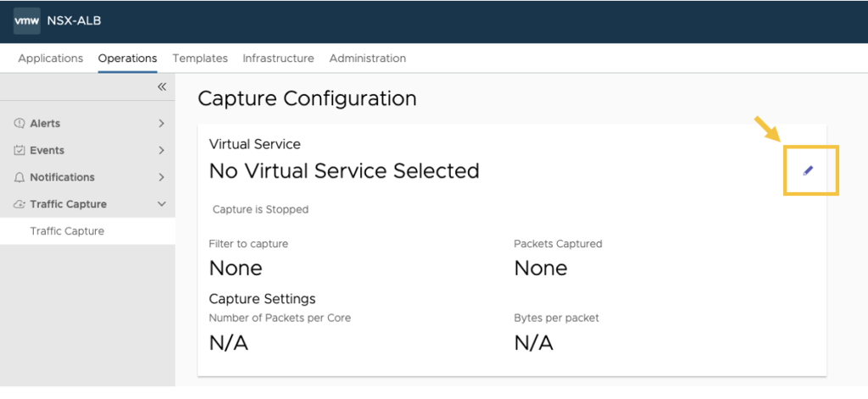Collapse the sidebar with double chevron icon
This screenshot has width=868, height=399.
161,86
